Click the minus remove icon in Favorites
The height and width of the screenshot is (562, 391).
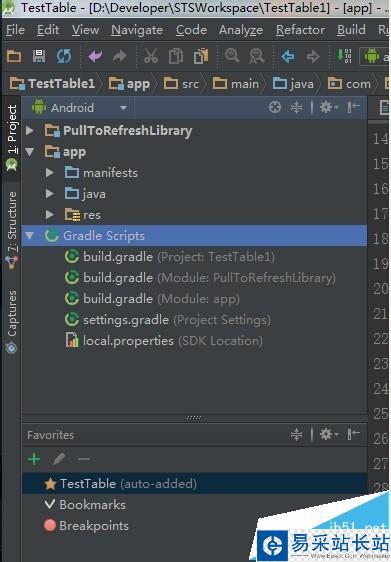point(84,459)
